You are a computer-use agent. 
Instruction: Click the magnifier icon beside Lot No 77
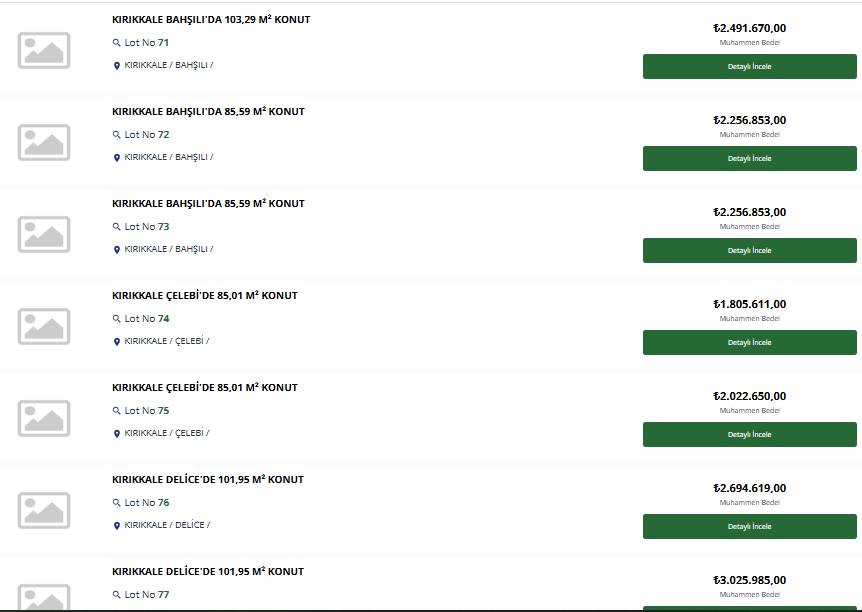[116, 594]
